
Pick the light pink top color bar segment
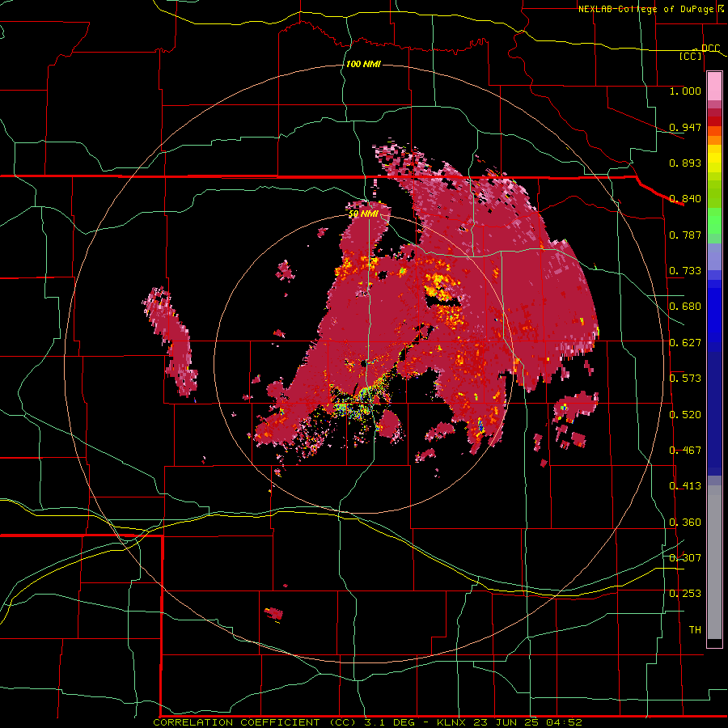pos(714,87)
